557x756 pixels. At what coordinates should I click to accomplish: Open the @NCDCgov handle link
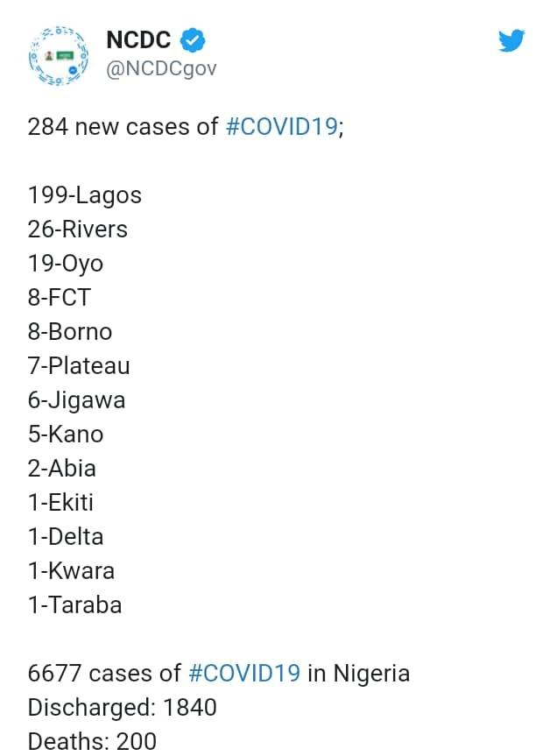(x=161, y=68)
